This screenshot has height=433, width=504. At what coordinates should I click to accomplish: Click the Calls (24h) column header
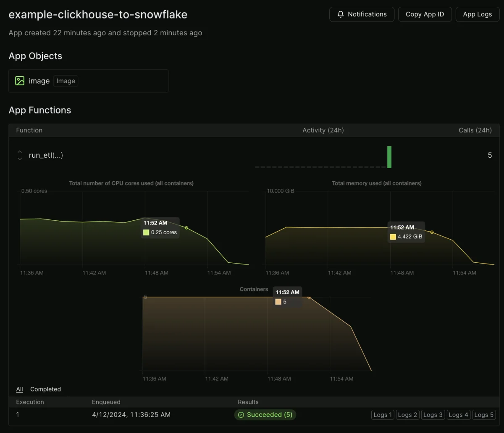click(475, 130)
